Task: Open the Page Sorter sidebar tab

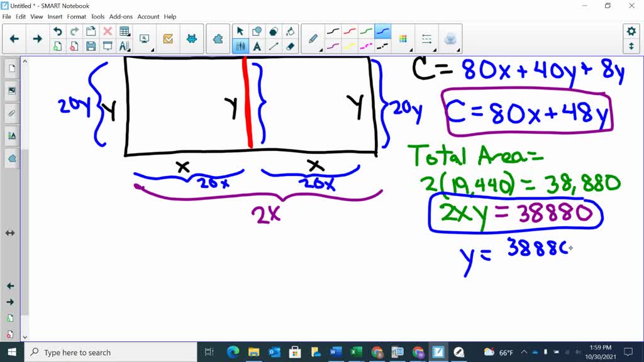Action: pos(11,69)
